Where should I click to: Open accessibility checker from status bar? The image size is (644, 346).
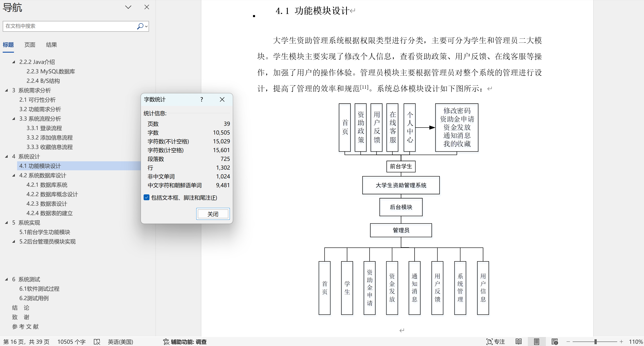pos(185,342)
